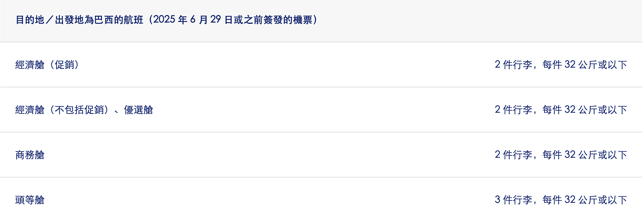Click the 優選艙 label text
Screen dimensions: 644x221
pos(138,110)
